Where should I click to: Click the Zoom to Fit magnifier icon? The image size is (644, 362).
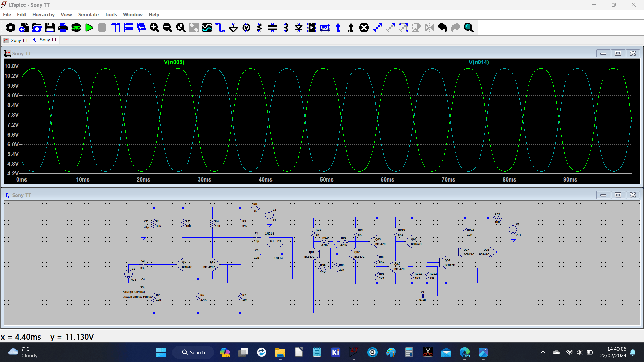click(181, 28)
